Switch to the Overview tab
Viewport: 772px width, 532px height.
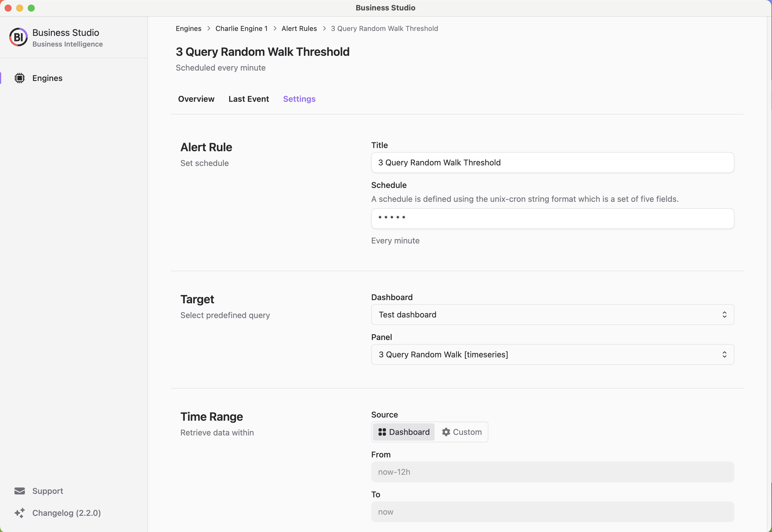[196, 99]
